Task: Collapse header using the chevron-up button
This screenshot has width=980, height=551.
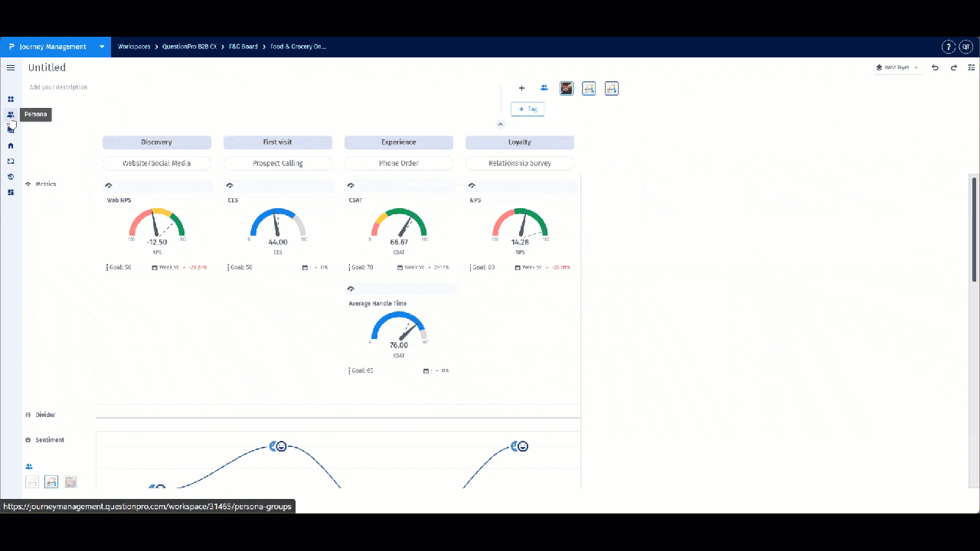Action: pyautogui.click(x=500, y=124)
